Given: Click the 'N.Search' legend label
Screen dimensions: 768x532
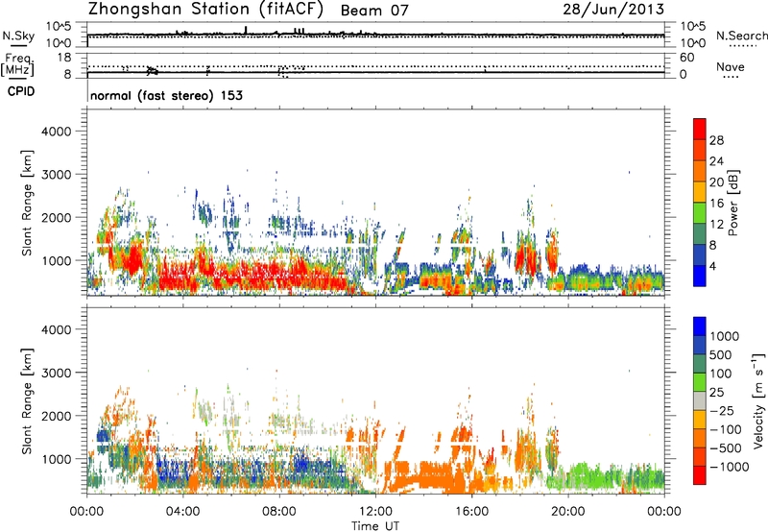Looking at the screenshot, I should pos(742,36).
